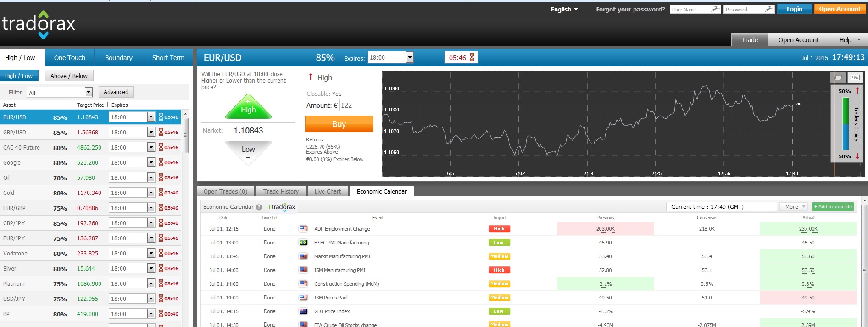Viewport: 868px width, 327px height.
Task: Open the Trade History tab
Action: [281, 191]
